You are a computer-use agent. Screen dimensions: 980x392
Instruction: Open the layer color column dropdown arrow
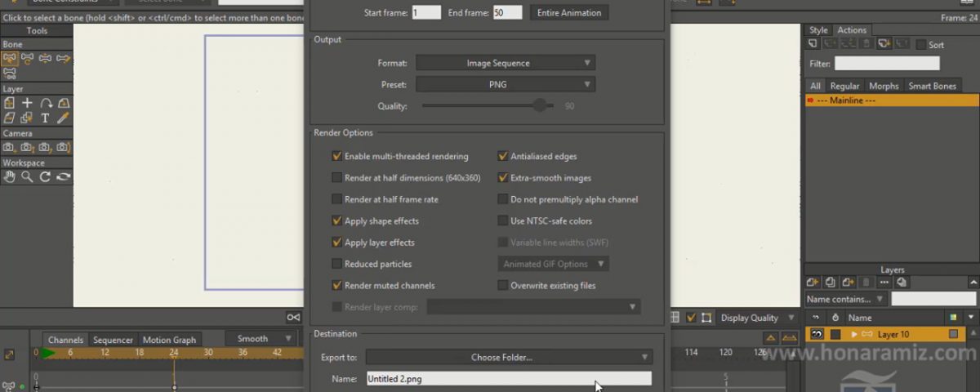pos(969,318)
